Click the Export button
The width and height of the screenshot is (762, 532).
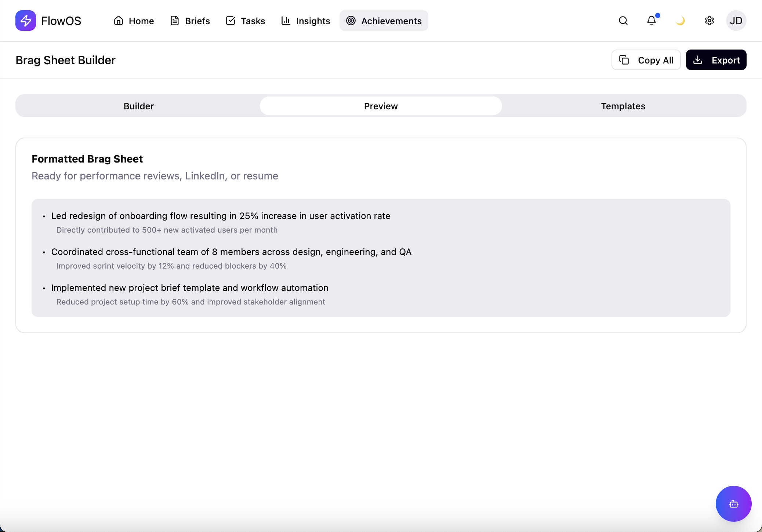pos(716,60)
